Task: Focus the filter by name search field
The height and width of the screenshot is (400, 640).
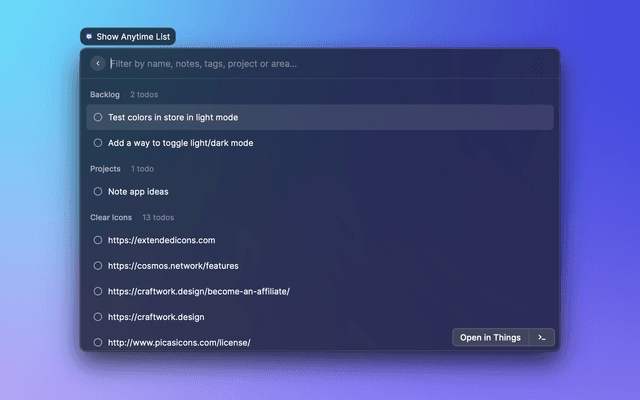Action: 300,63
